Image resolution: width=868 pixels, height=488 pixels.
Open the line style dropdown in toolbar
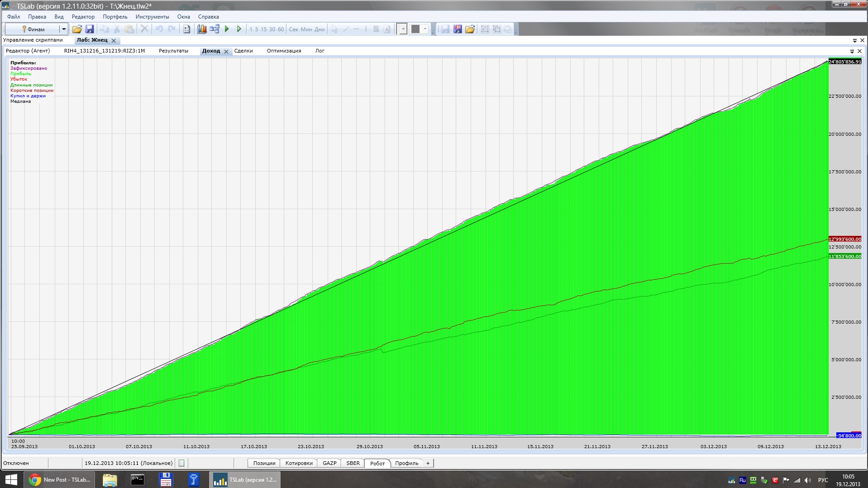tap(402, 29)
